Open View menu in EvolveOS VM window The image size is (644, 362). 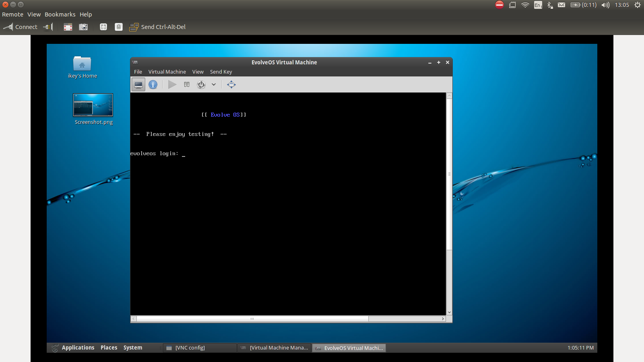(x=198, y=72)
